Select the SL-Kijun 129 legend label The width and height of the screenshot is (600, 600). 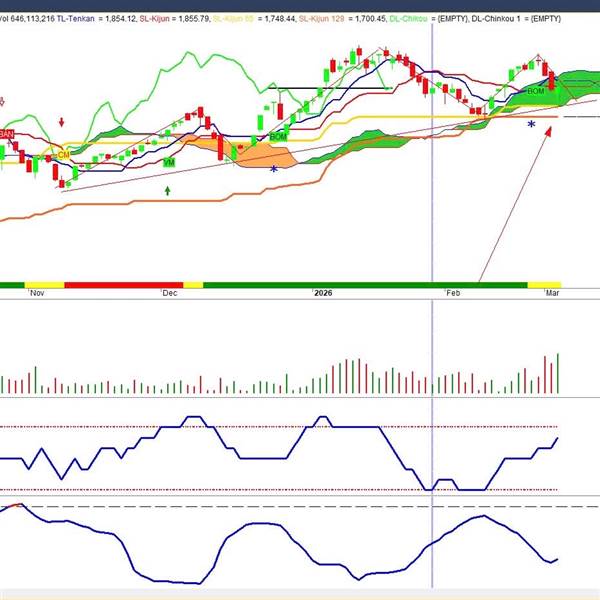[x=321, y=18]
